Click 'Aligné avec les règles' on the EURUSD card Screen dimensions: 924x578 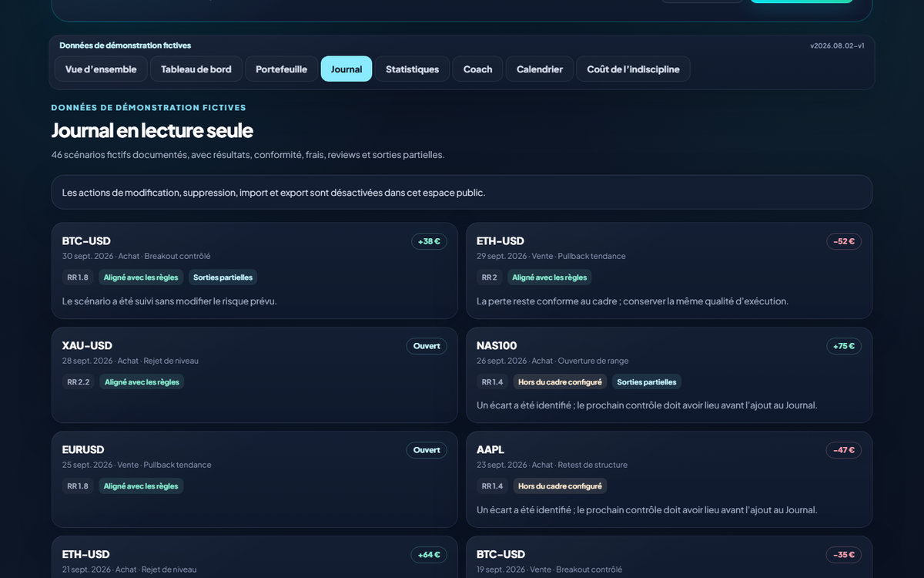141,486
